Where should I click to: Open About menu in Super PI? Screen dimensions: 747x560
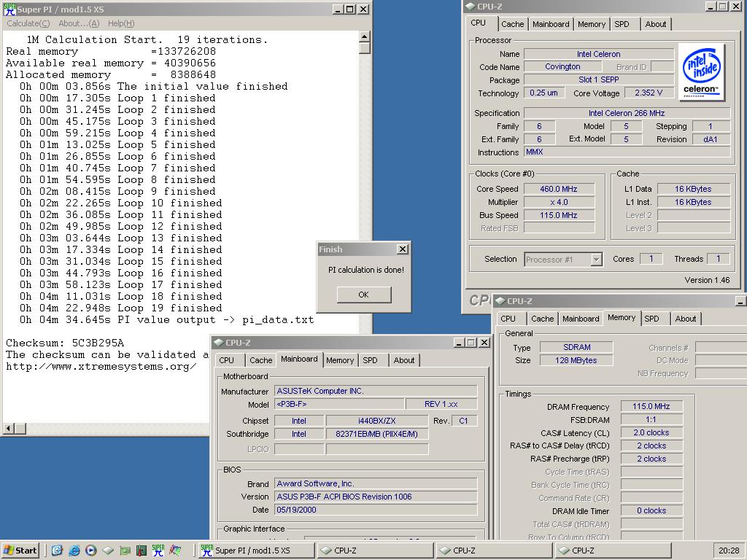pos(79,23)
